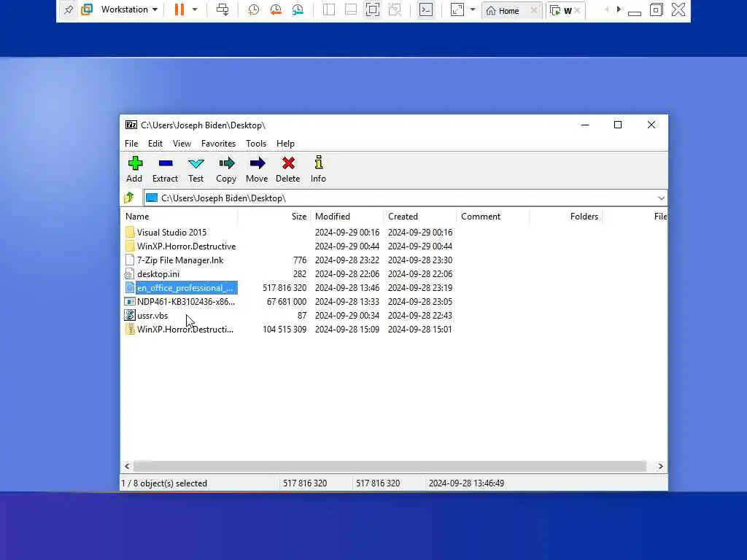The image size is (747, 560).
Task: Click the Unity mode icon in VMware toolbar
Action: (395, 9)
